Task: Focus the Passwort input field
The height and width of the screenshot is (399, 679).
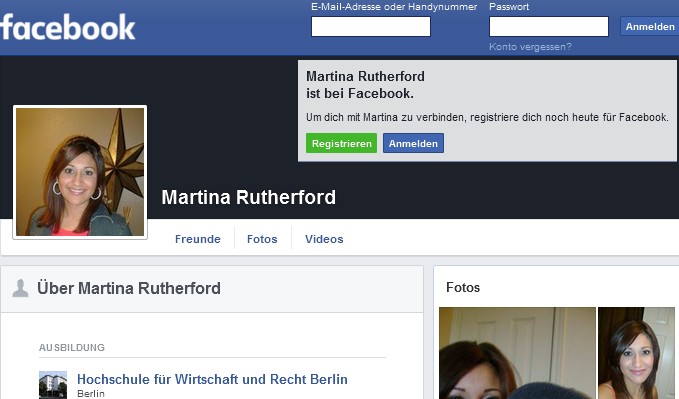Action: [x=549, y=26]
